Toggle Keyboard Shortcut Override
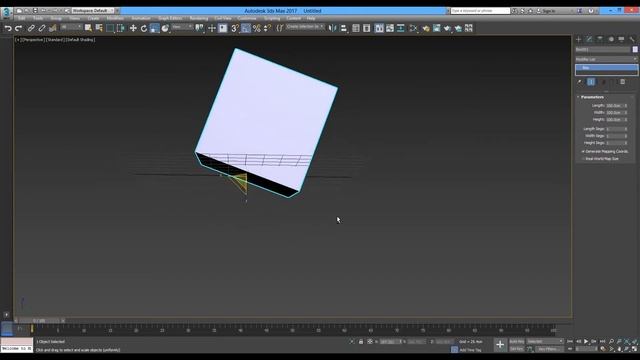The width and height of the screenshot is (640, 360). click(x=222, y=28)
